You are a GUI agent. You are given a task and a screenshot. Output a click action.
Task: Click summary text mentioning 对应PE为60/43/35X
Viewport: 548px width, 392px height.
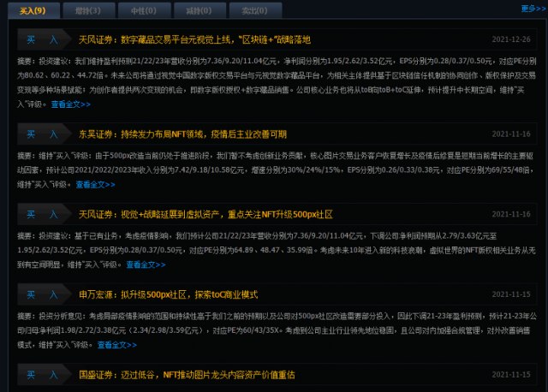[276, 331]
